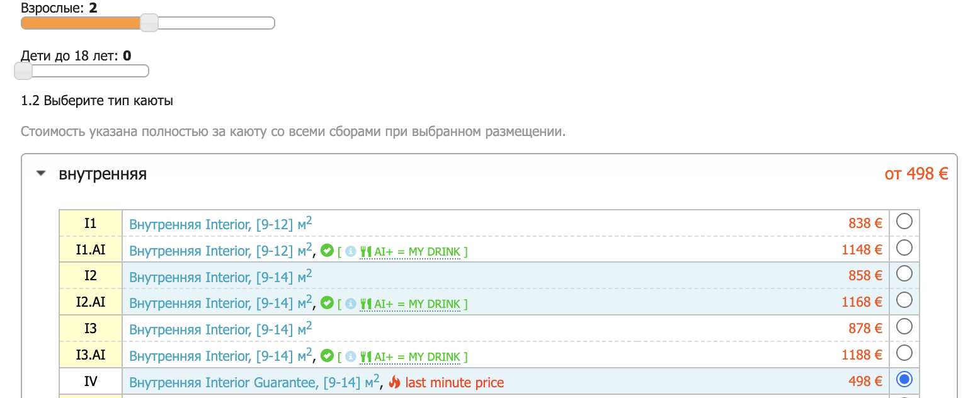This screenshot has width=980, height=398.
Task: Click the green checkmark icon in the I3.AI row
Action: tap(327, 356)
